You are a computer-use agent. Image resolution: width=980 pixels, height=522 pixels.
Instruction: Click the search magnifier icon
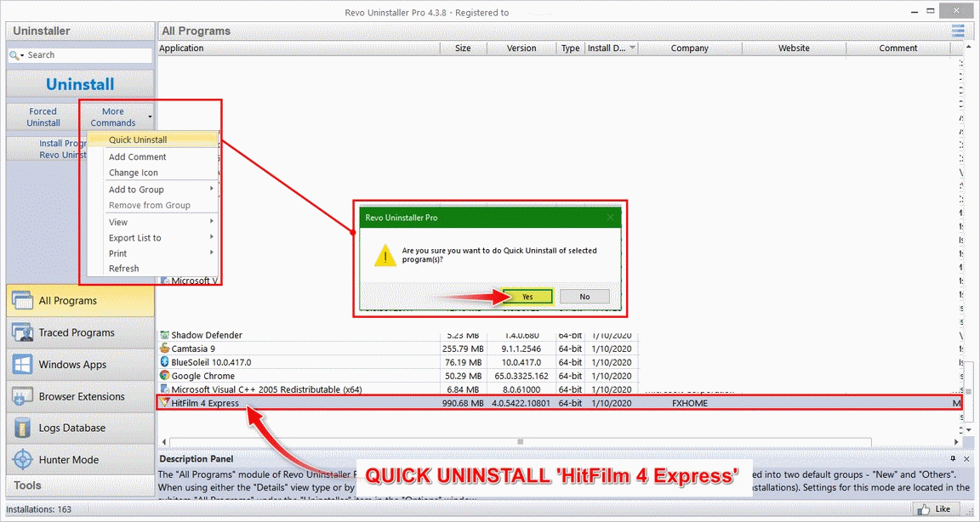(14, 55)
